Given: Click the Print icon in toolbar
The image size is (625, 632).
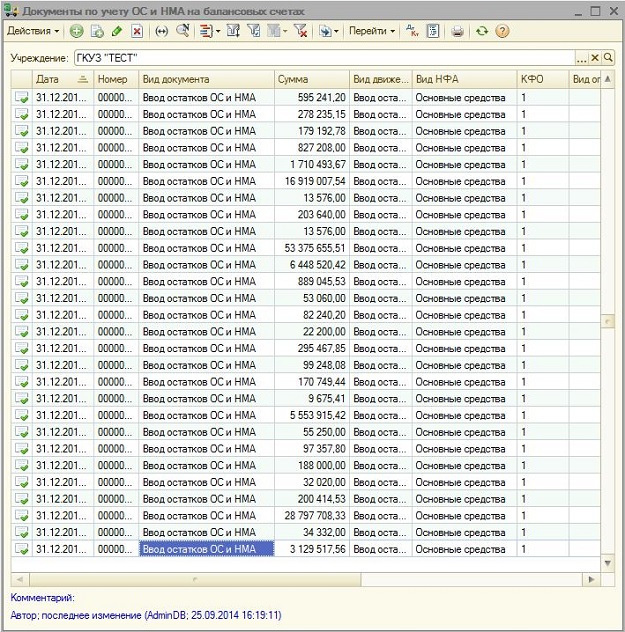Looking at the screenshot, I should coord(458,32).
